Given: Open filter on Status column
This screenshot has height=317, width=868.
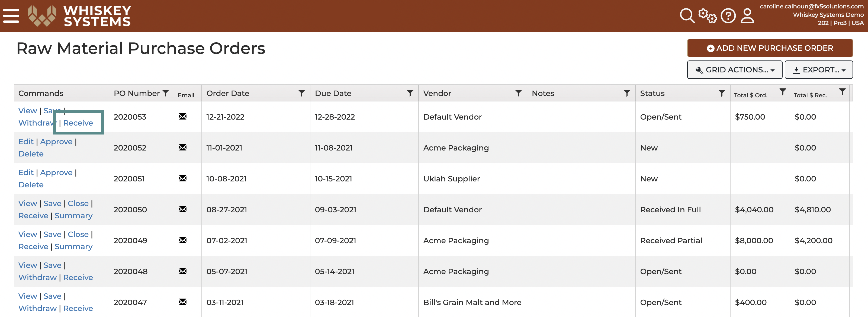Looking at the screenshot, I should [722, 93].
